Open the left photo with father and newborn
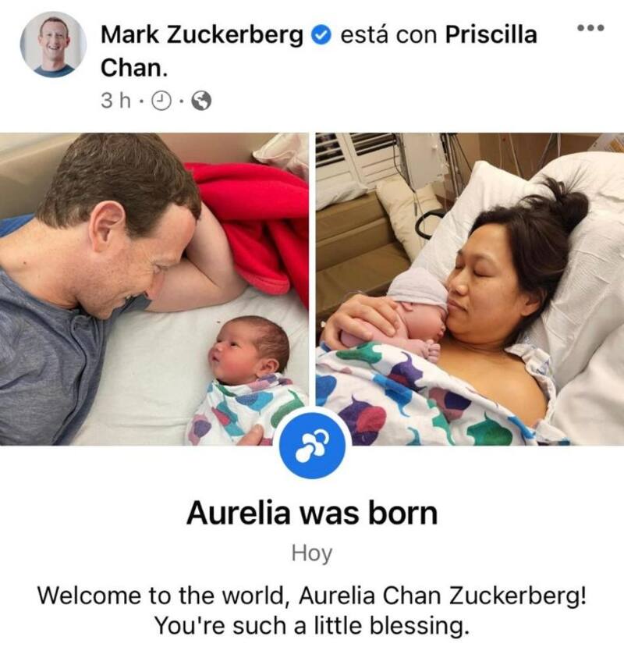The image size is (624, 672). [154, 289]
